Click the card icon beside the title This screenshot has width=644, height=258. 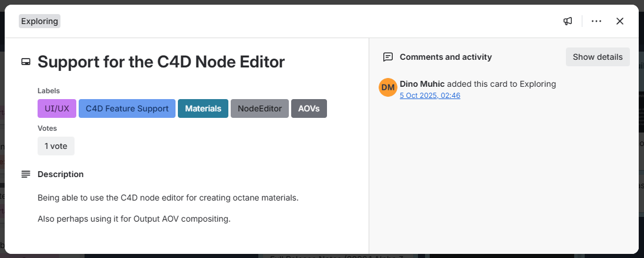pyautogui.click(x=26, y=62)
